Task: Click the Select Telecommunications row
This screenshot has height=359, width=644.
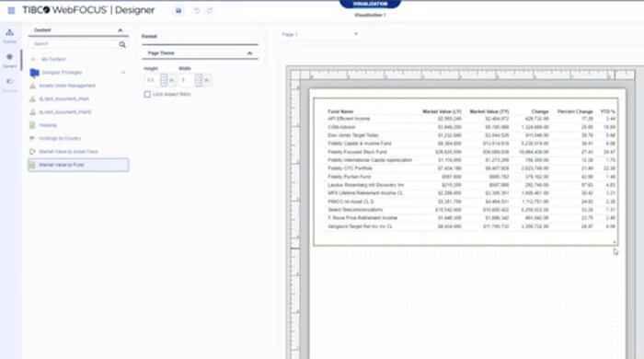Action: click(471, 210)
